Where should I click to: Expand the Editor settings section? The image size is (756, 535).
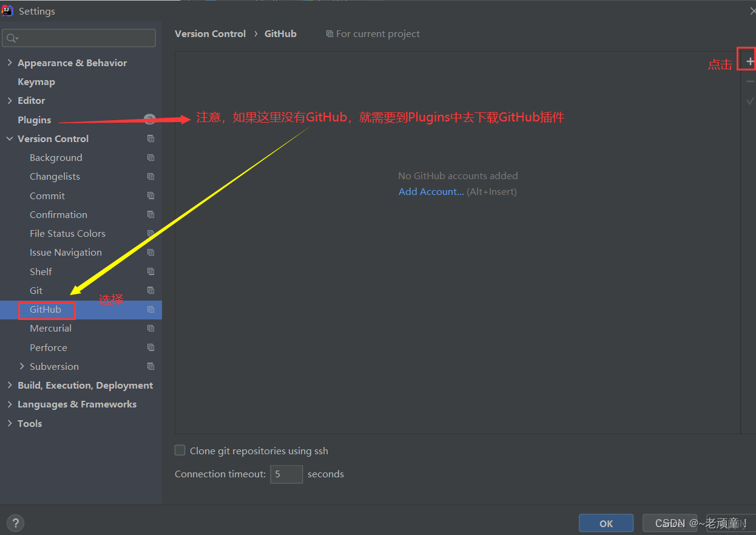(x=10, y=100)
